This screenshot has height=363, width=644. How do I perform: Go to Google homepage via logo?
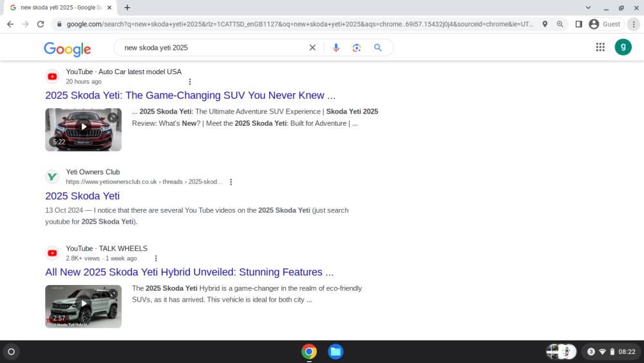pos(68,49)
